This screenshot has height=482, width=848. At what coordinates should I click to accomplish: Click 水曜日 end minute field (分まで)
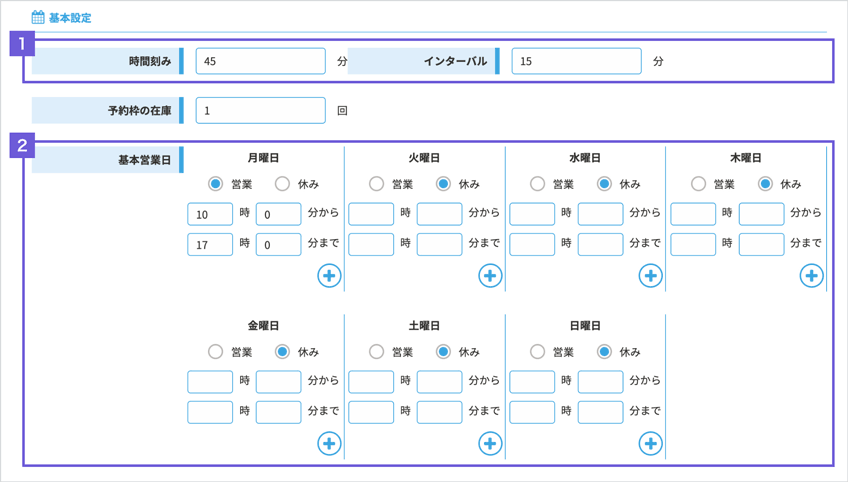pyautogui.click(x=600, y=245)
